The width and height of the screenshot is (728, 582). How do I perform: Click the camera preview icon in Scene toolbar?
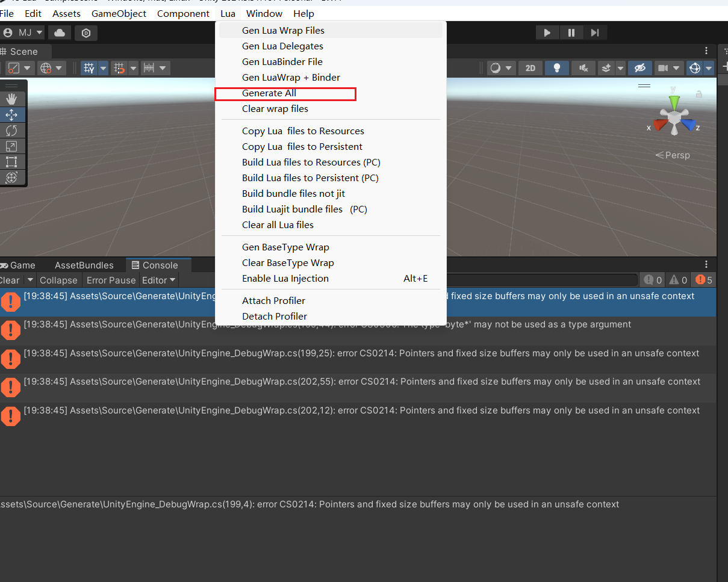(665, 68)
